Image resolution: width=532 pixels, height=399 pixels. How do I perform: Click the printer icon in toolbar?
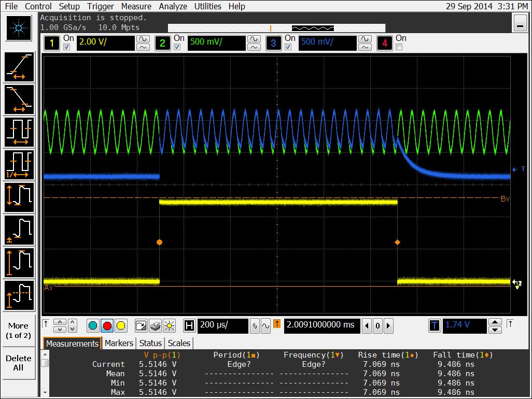coord(155,326)
